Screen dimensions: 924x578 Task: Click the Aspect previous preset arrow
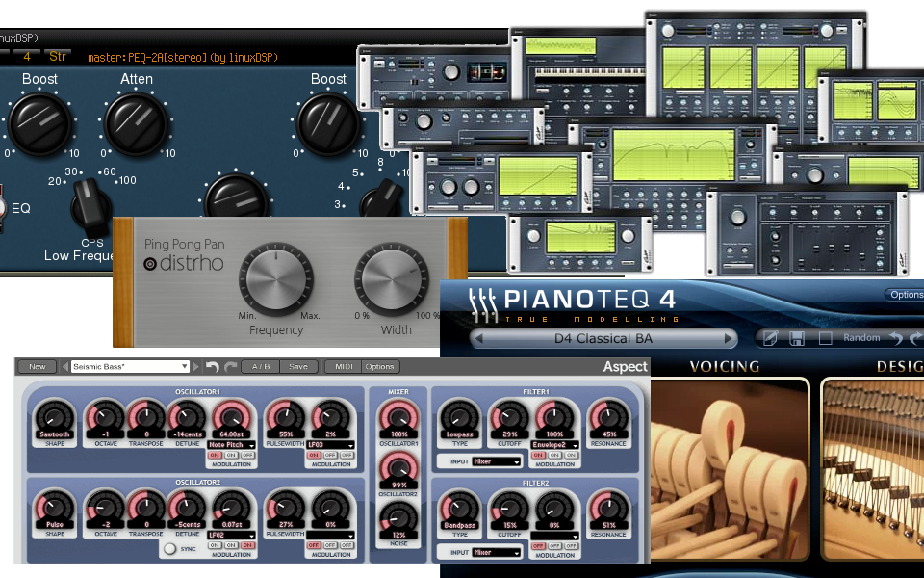(64, 367)
